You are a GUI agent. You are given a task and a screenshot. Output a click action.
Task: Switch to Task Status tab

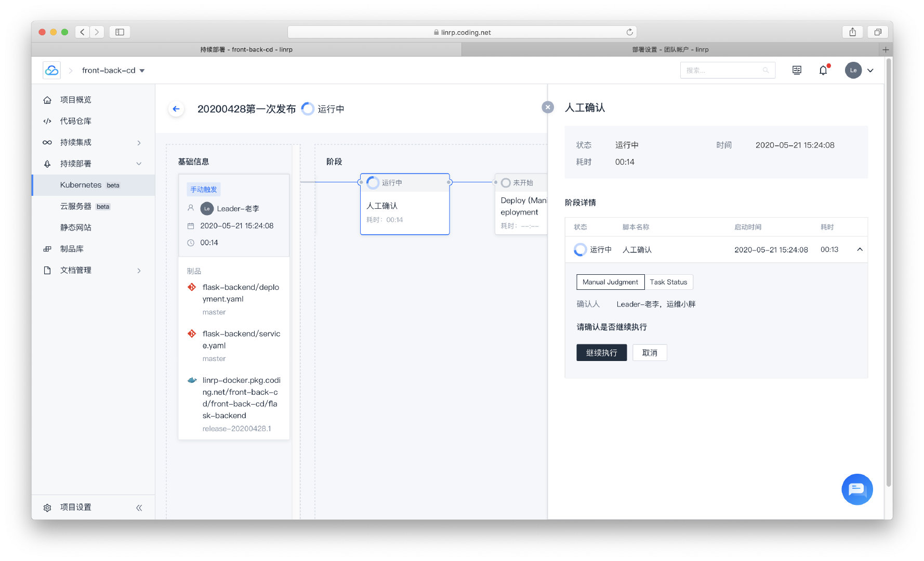click(x=668, y=282)
